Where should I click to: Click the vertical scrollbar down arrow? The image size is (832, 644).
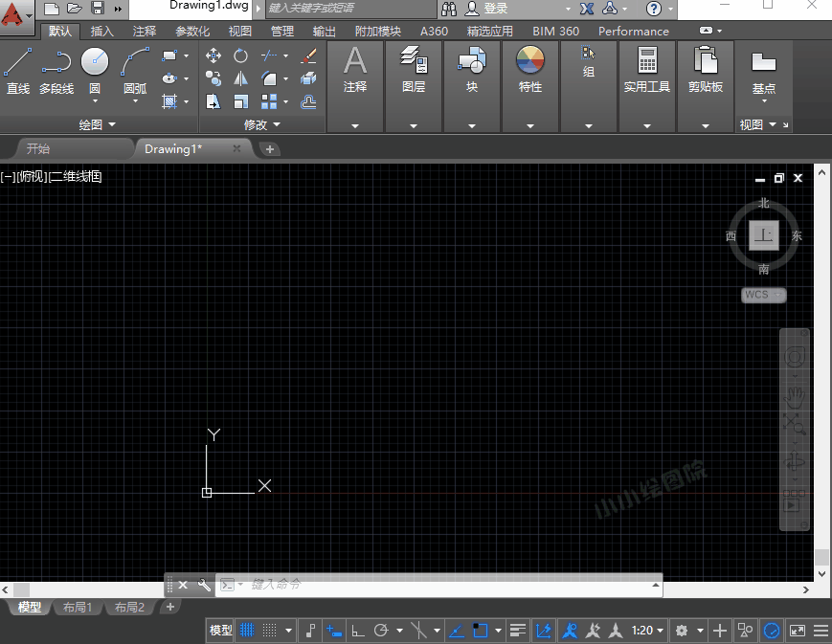(x=821, y=573)
